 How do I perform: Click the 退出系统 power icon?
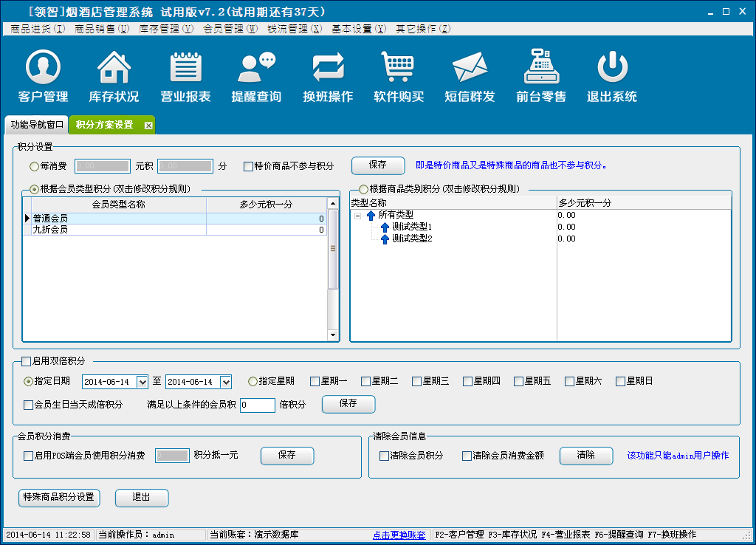point(611,68)
